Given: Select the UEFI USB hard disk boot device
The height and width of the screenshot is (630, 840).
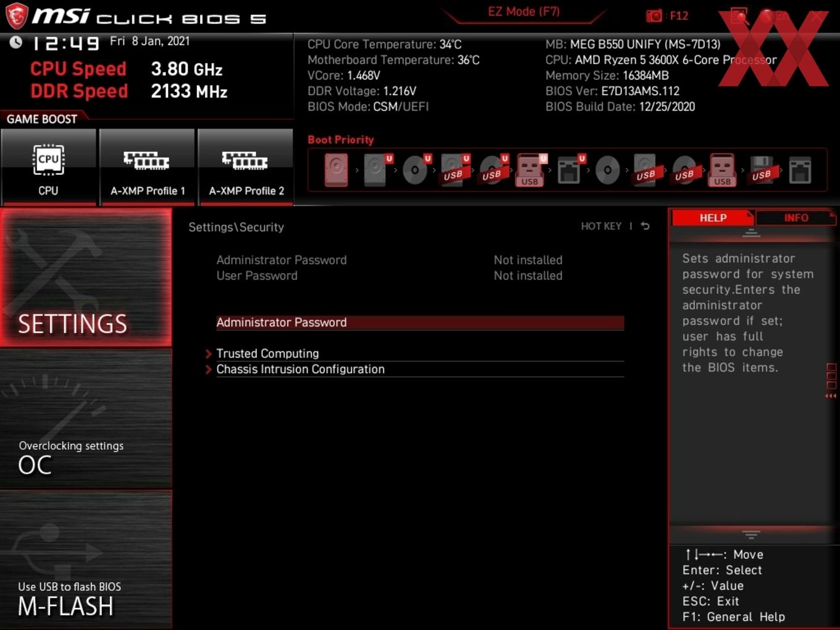Looking at the screenshot, I should [455, 170].
